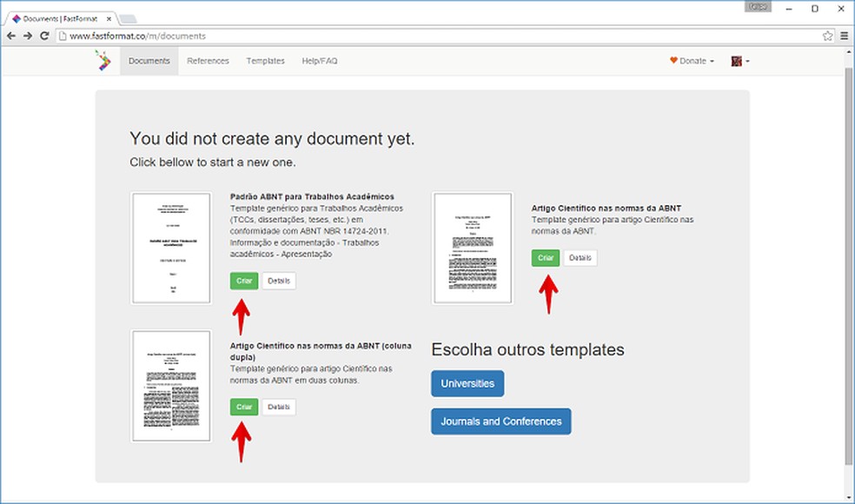The width and height of the screenshot is (855, 504).
Task: Minimize the browser window
Action: pos(788,9)
